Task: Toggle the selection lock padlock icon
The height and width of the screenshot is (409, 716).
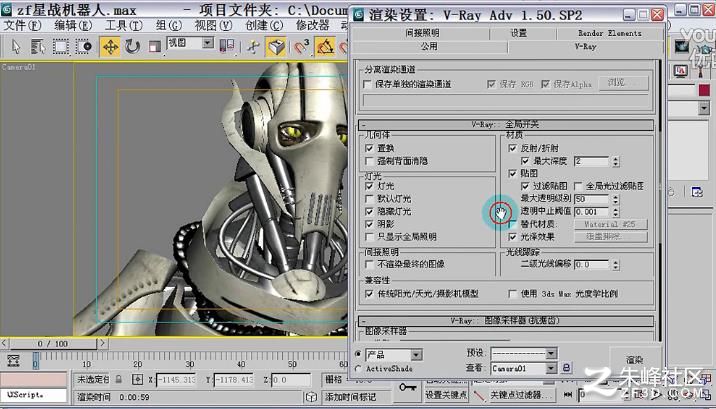Action: pyautogui.click(x=118, y=379)
